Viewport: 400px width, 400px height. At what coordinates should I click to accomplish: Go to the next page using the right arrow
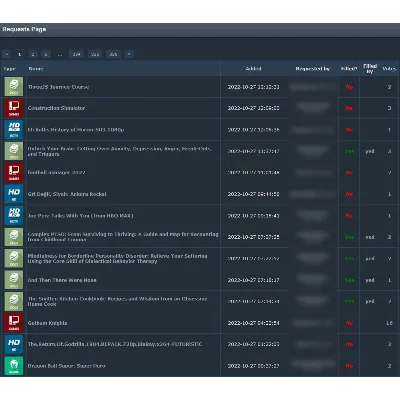pos(129,54)
